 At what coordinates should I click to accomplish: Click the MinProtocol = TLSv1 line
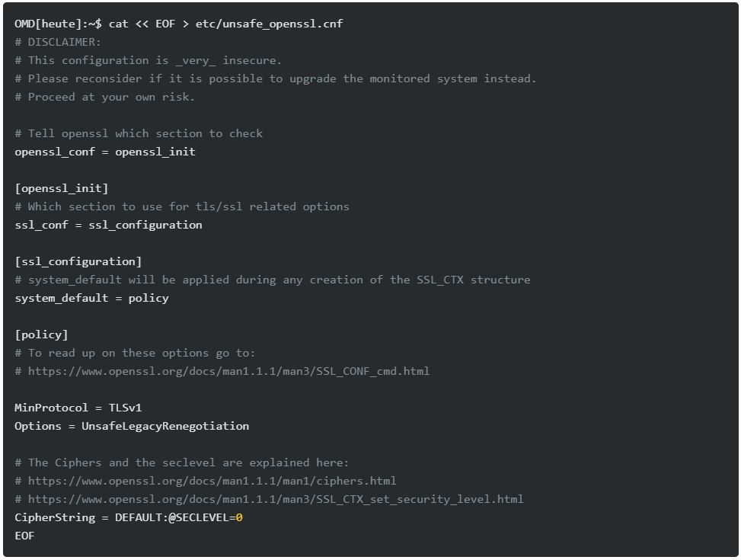78,408
